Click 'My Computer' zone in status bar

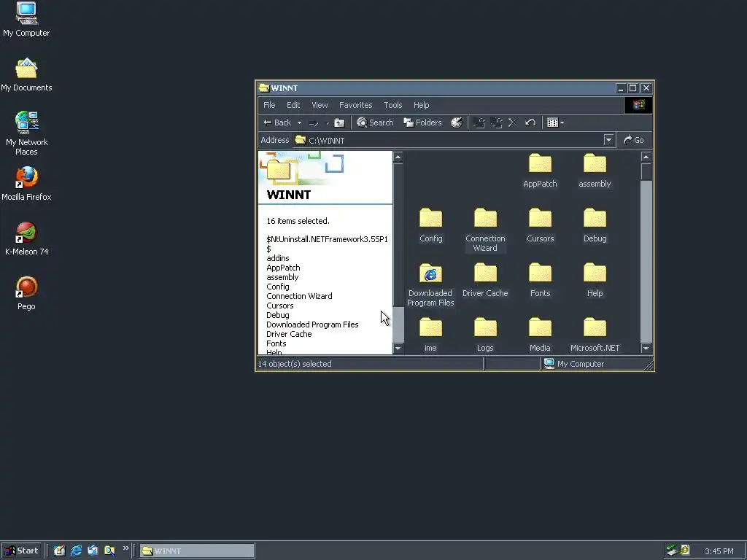tap(574, 364)
